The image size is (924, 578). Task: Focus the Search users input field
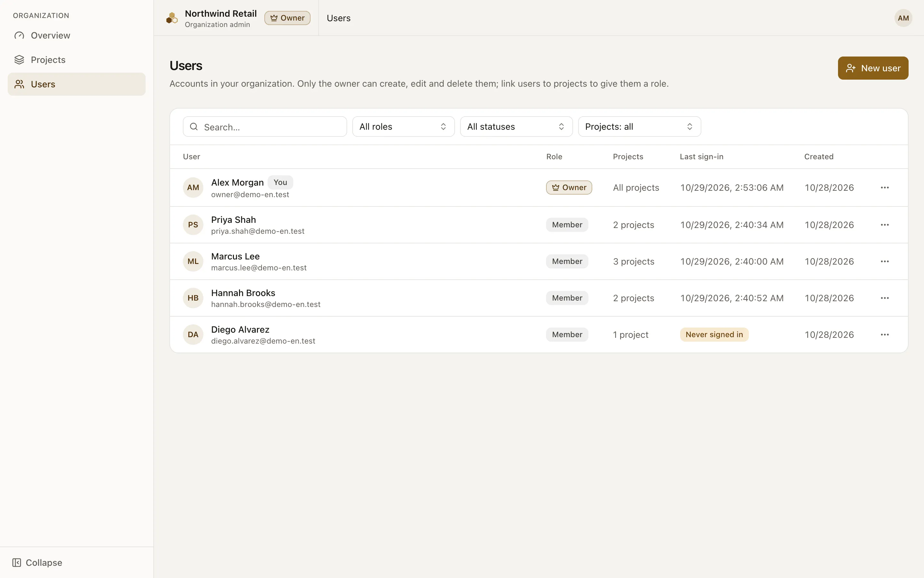pos(265,127)
